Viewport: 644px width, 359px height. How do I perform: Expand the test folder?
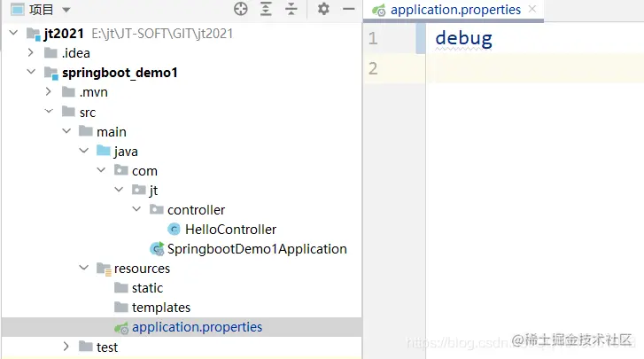[66, 347]
